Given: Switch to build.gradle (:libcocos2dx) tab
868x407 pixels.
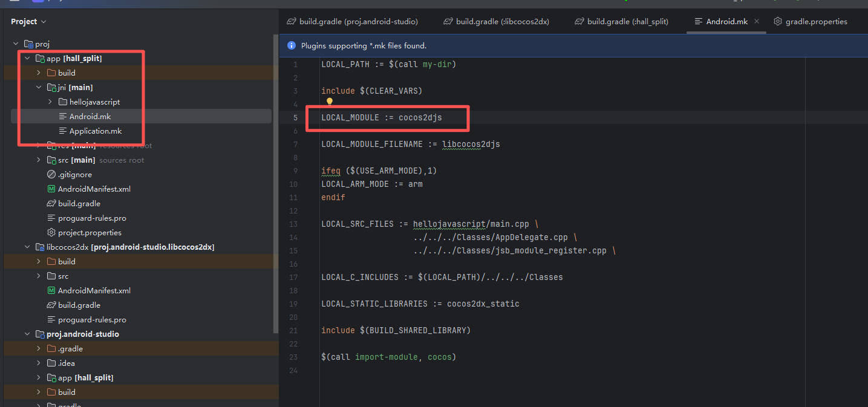Looking at the screenshot, I should coord(496,22).
